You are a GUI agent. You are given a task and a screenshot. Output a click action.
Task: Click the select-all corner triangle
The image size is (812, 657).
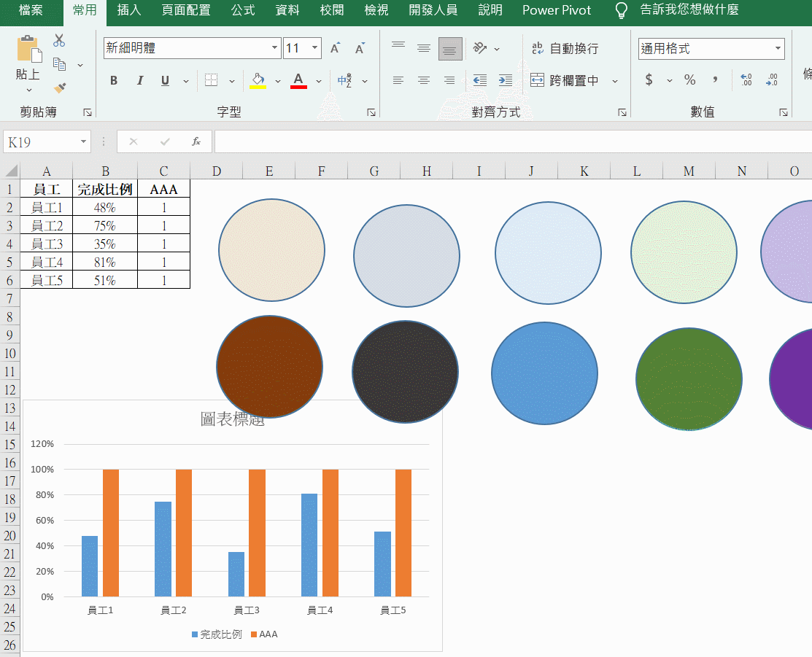[x=10, y=171]
